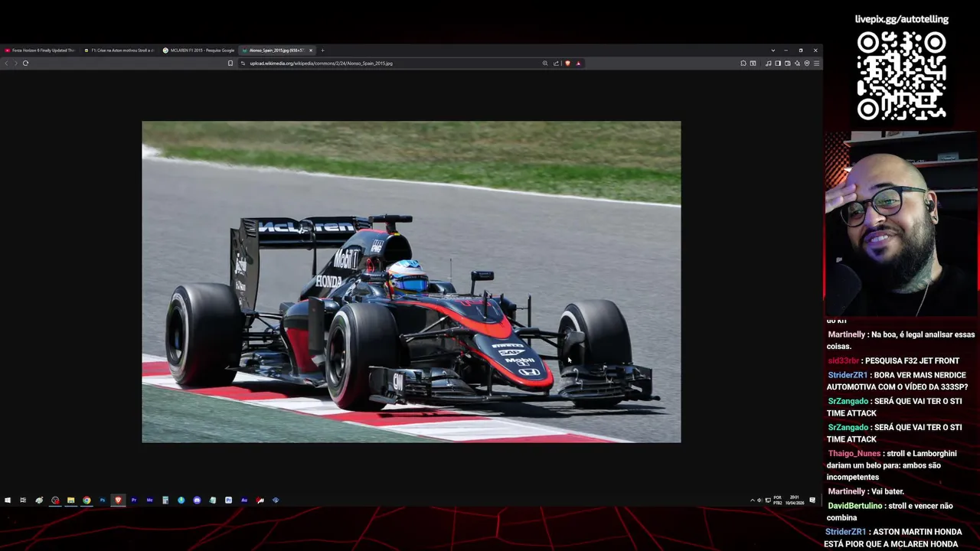The height and width of the screenshot is (551, 980).
Task: Switch to MCLAREN F1 2015 Google search tab
Action: point(198,51)
